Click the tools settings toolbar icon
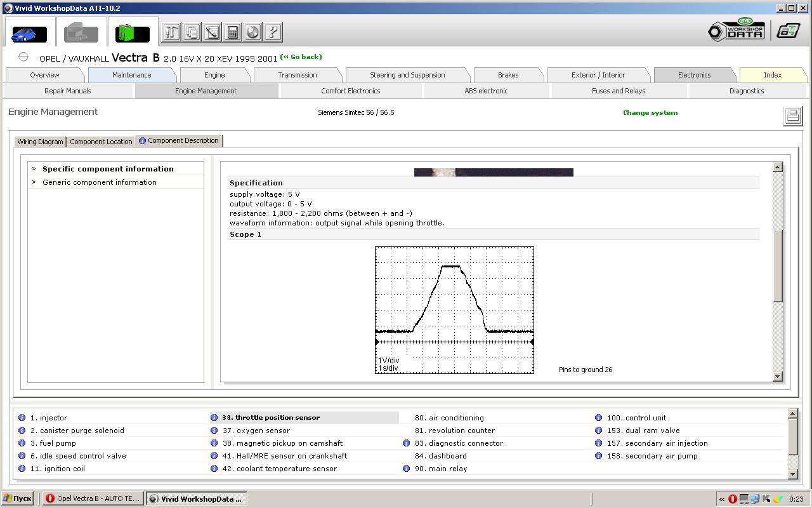This screenshot has width=812, height=508. (171, 32)
